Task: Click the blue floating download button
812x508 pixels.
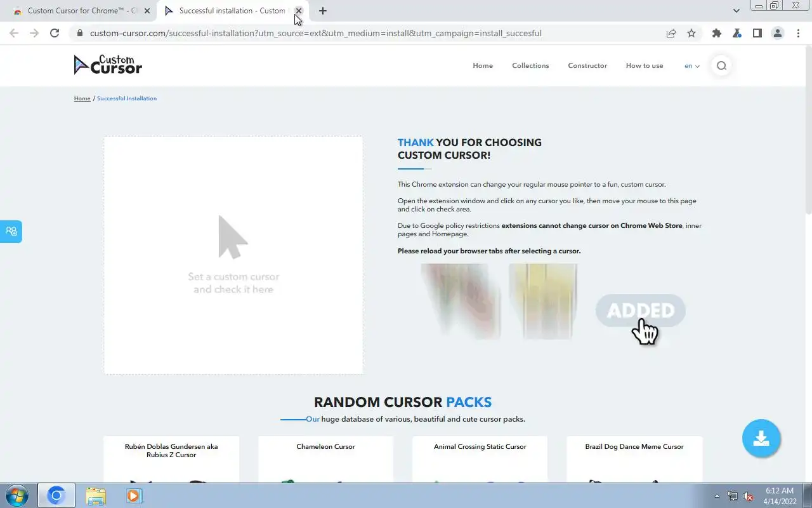Action: [x=761, y=438]
